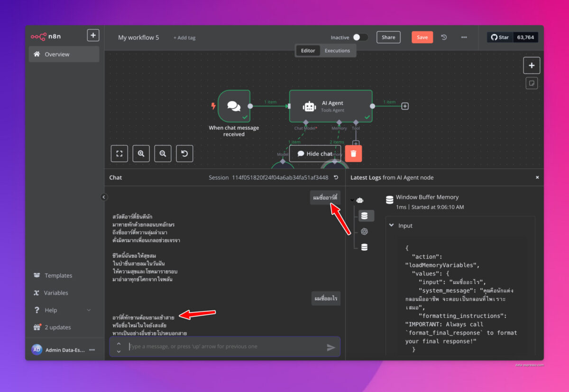Focus the chat message input field
The image size is (569, 392).
click(225, 346)
